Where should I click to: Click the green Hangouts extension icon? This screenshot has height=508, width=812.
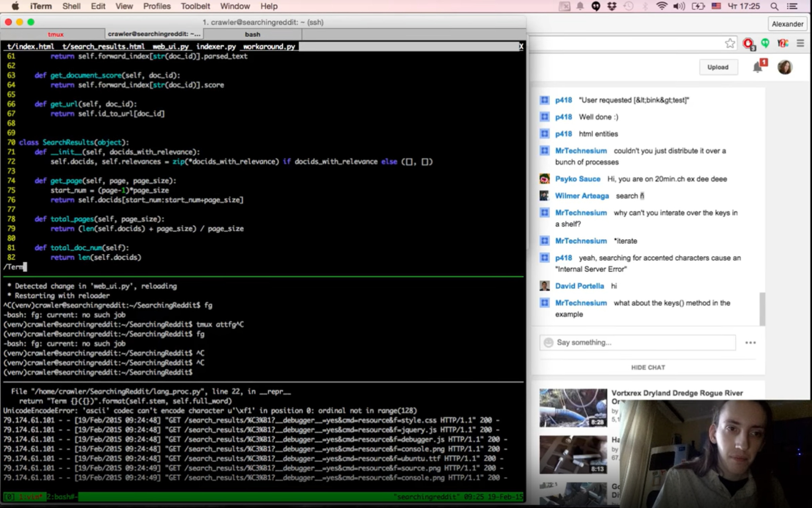[x=766, y=43]
